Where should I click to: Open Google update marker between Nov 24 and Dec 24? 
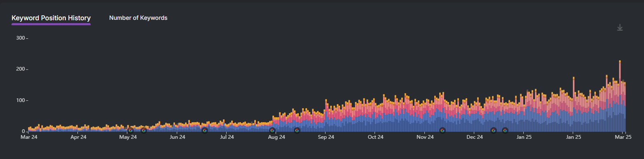[443, 131]
